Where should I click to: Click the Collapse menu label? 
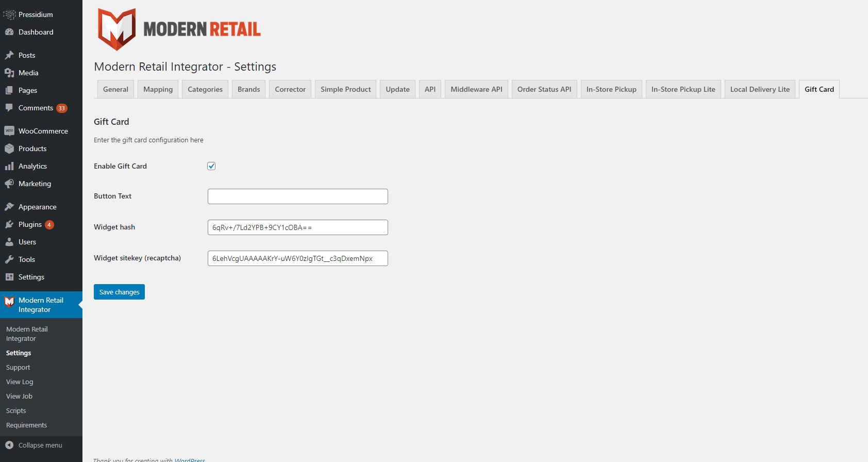click(x=40, y=445)
